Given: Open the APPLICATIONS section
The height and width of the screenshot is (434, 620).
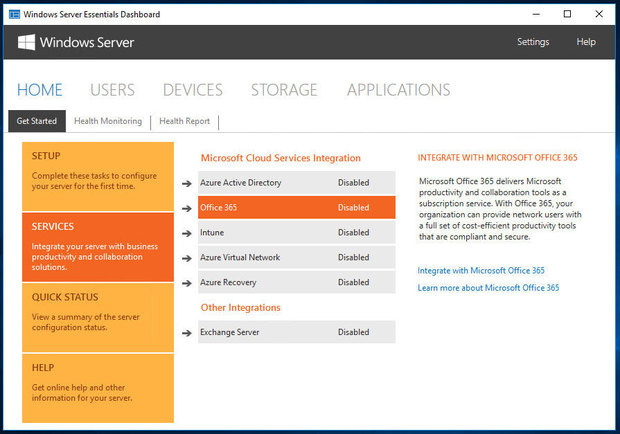Looking at the screenshot, I should coord(399,90).
